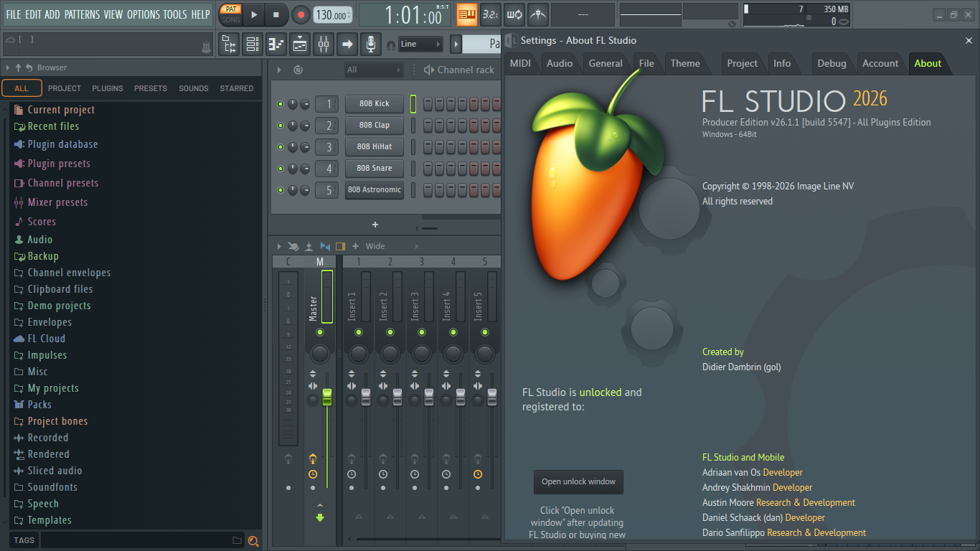Screen dimensions: 980x551
Task: Toggle the loop recording icon
Action: [514, 14]
